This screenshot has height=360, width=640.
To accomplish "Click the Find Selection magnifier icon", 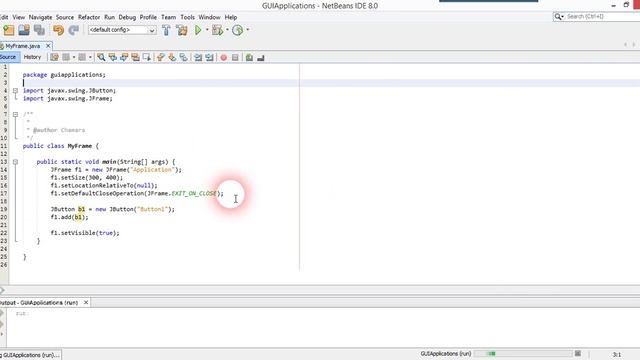I will [x=101, y=58].
